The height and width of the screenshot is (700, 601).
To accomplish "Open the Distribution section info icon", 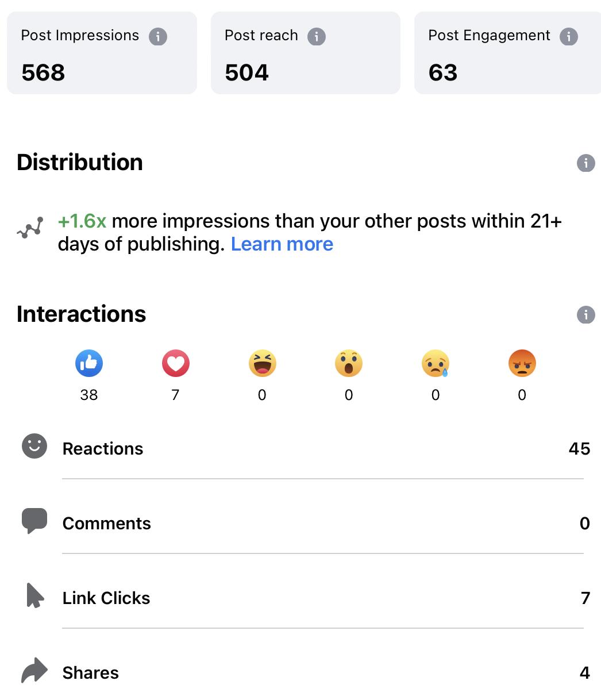I will (x=585, y=163).
